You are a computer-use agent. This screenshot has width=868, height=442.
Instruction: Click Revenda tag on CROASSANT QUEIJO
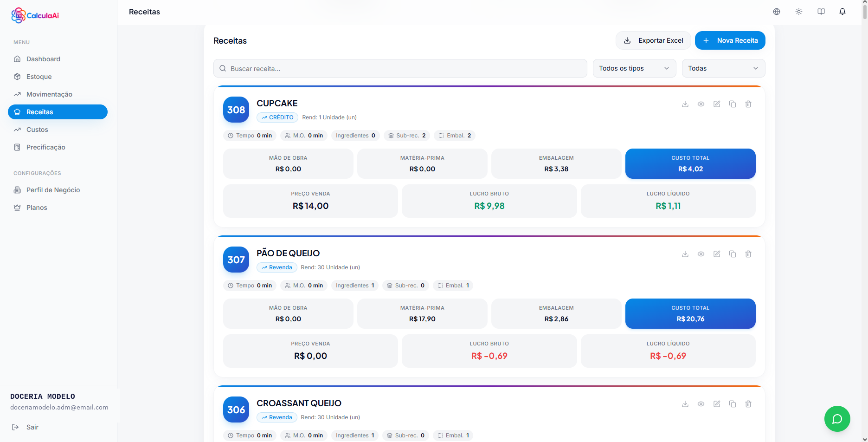277,417
